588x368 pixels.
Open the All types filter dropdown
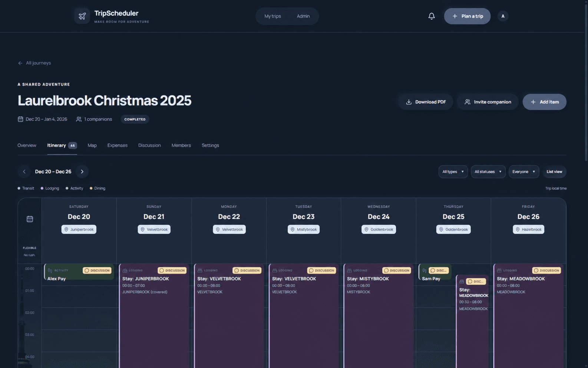pyautogui.click(x=453, y=172)
